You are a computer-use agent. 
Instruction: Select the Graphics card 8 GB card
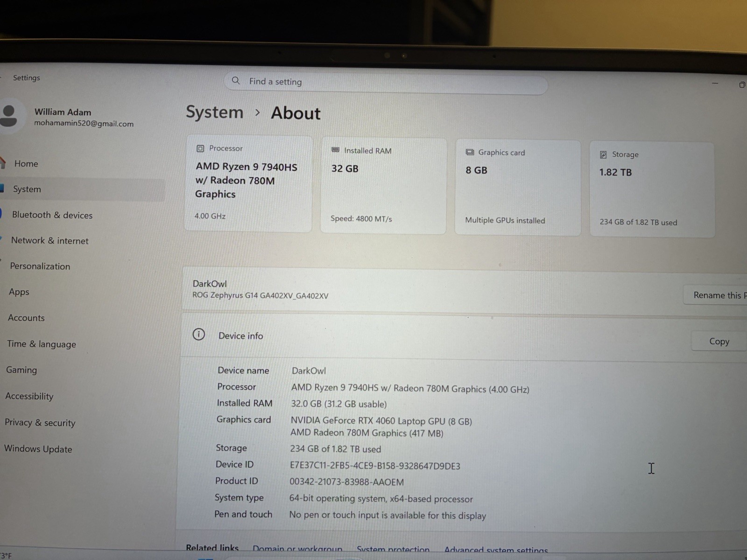(518, 187)
